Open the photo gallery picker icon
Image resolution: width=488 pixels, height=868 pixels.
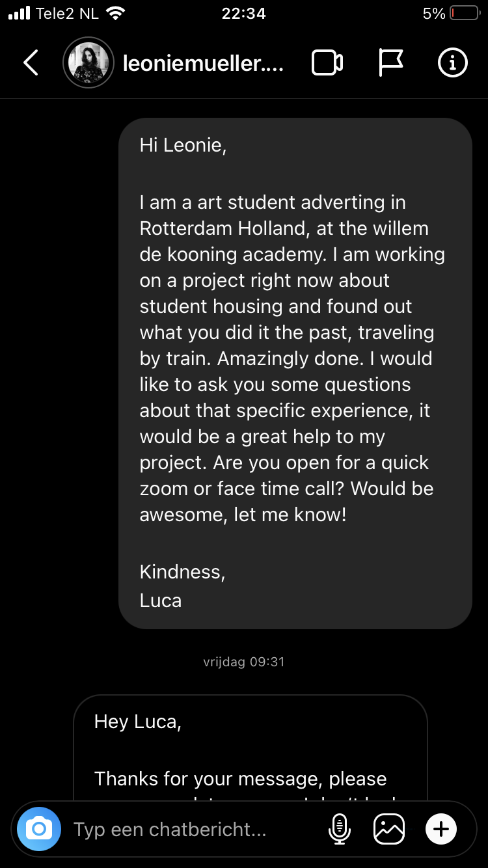point(389,829)
